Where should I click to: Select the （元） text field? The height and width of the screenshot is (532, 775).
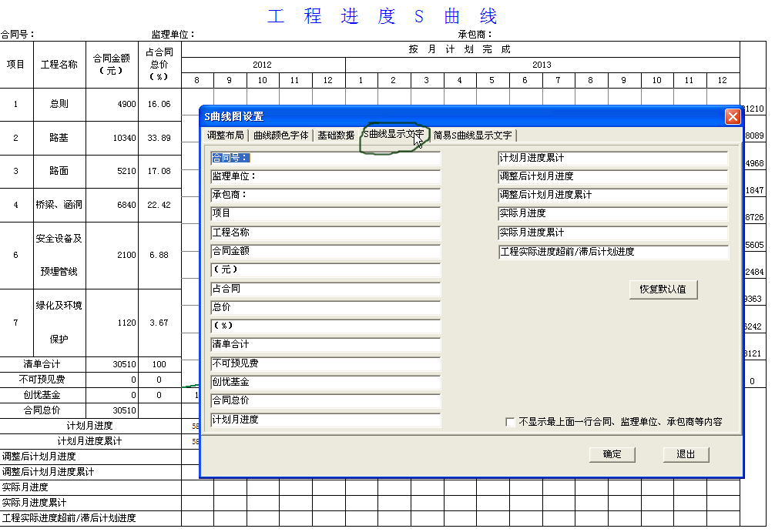click(325, 269)
